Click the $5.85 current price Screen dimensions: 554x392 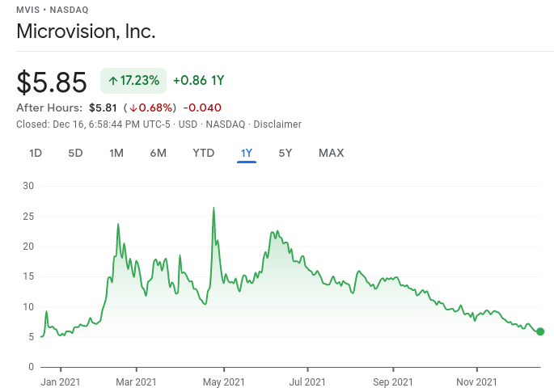point(52,82)
